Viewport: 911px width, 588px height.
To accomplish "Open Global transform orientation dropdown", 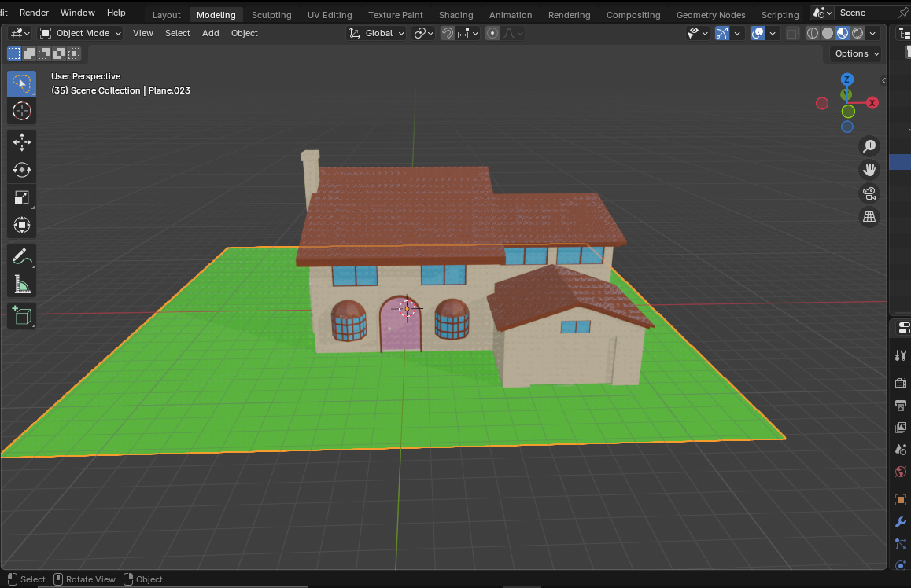I will [376, 33].
